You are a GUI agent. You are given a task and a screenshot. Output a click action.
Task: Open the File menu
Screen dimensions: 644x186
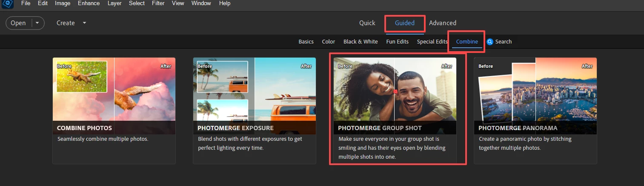26,3
